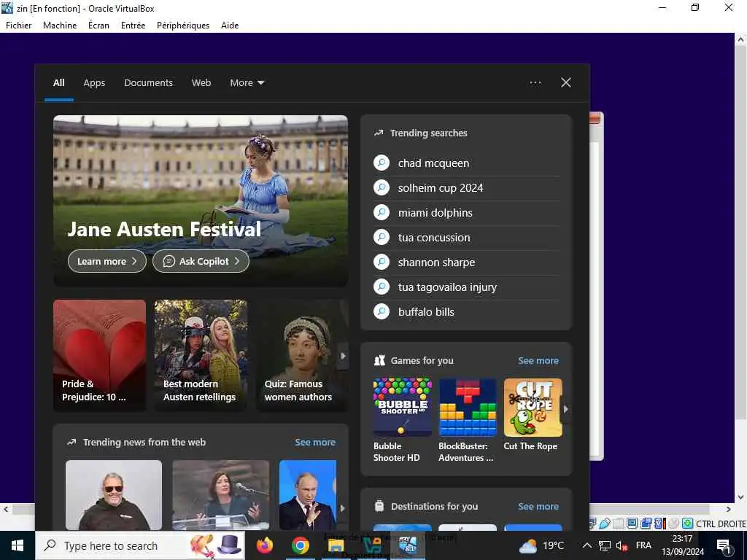Change the FRA input language
Viewport: 747px width, 560px height.
(643, 545)
